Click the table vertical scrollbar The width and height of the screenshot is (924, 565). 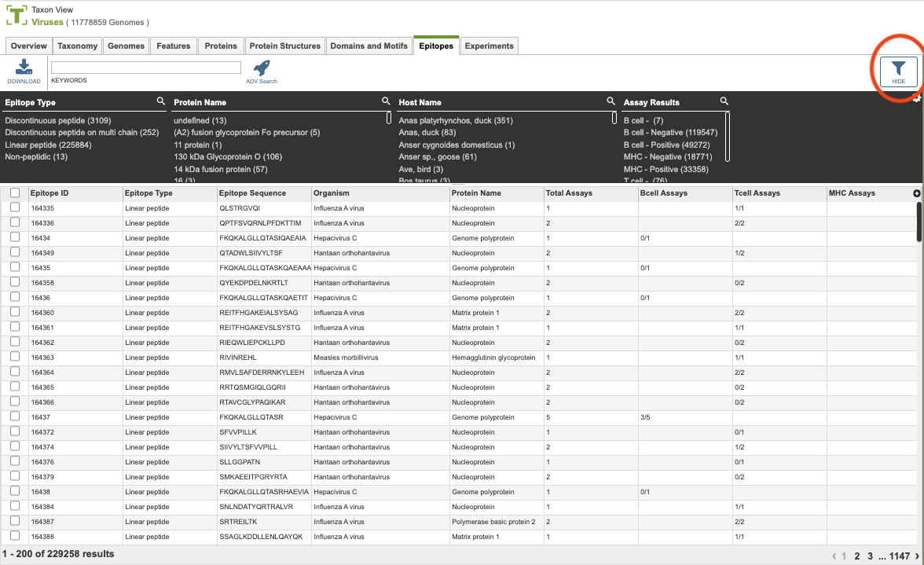click(x=919, y=222)
